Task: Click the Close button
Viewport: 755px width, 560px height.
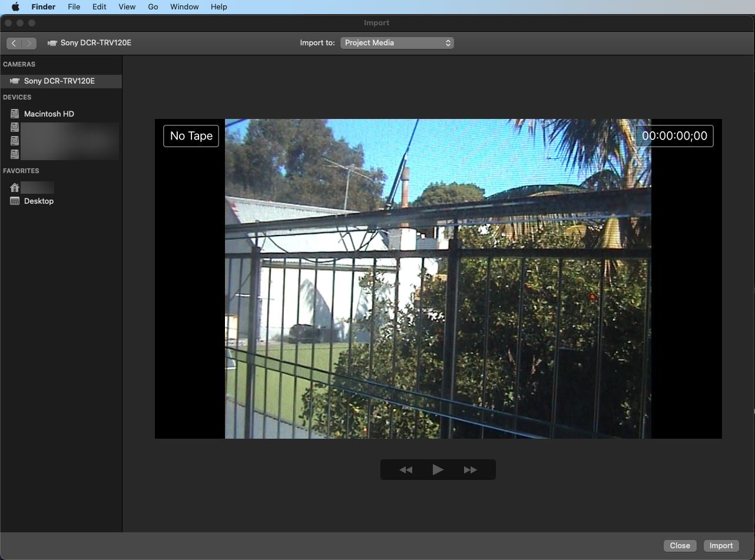Action: (x=680, y=546)
